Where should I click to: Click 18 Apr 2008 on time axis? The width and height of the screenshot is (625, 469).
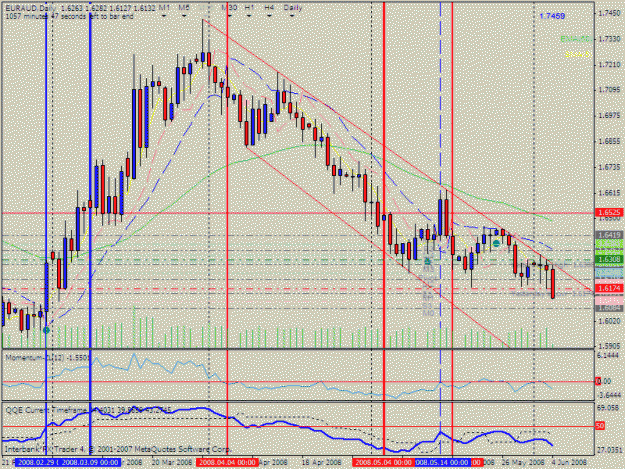click(323, 462)
